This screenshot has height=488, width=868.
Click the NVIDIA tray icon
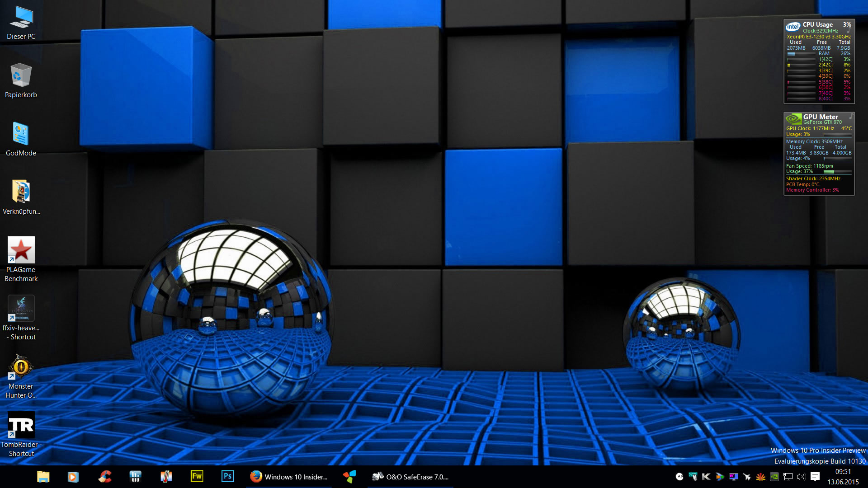point(774,477)
